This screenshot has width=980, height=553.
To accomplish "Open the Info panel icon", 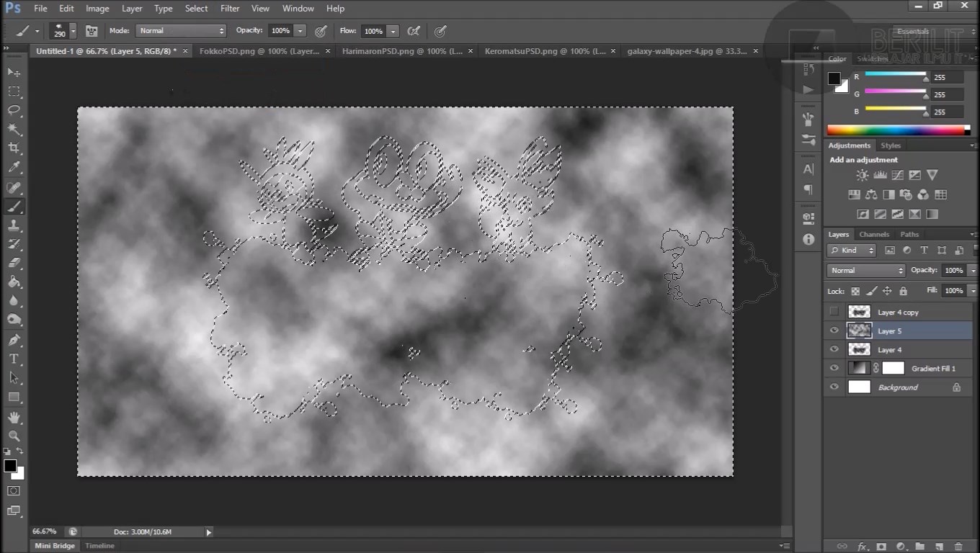I will (x=808, y=239).
